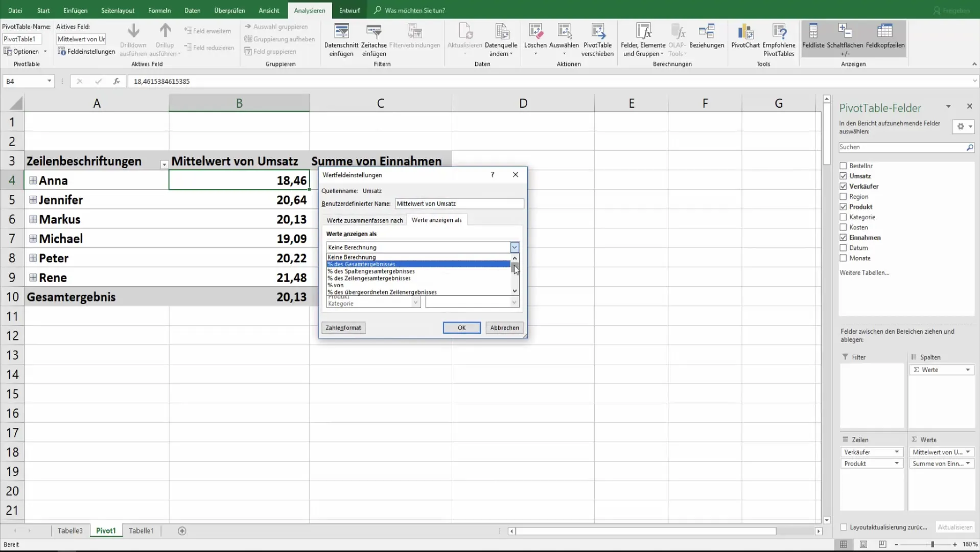Click the Abbrechen button
980x552 pixels.
(504, 328)
